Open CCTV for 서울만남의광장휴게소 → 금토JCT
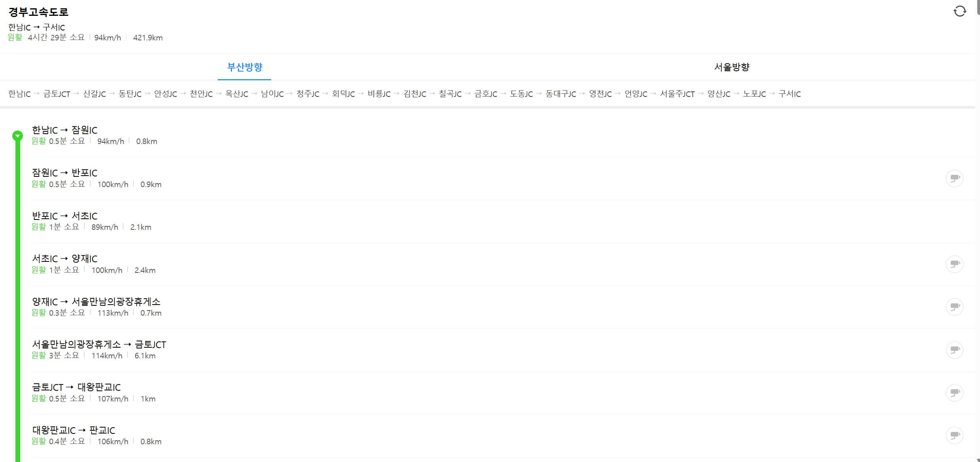Image resolution: width=980 pixels, height=462 pixels. (x=954, y=350)
